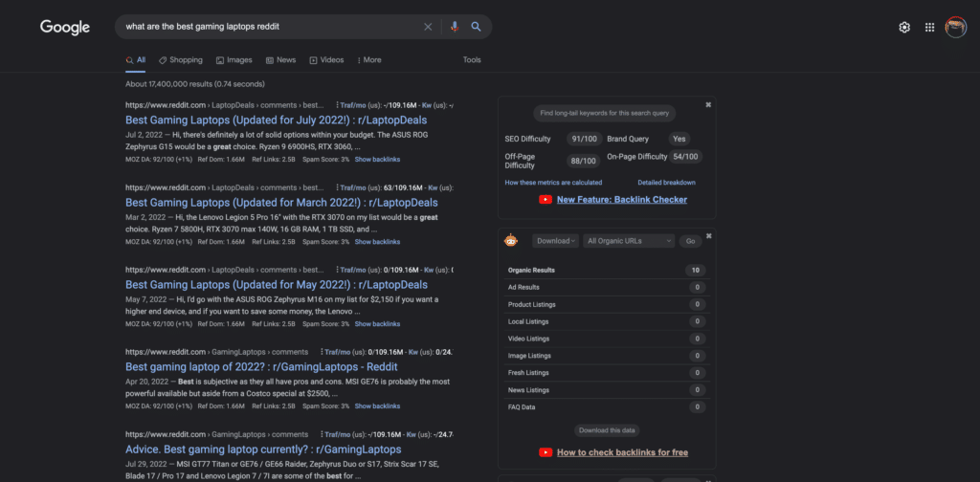Start voice search with the microphone icon
The width and height of the screenshot is (980, 482).
click(x=455, y=27)
